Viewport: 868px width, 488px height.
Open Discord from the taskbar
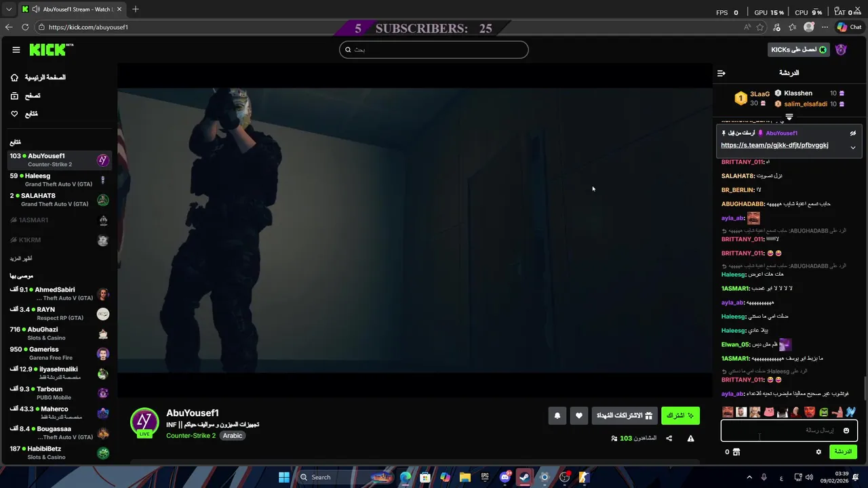coord(505,477)
